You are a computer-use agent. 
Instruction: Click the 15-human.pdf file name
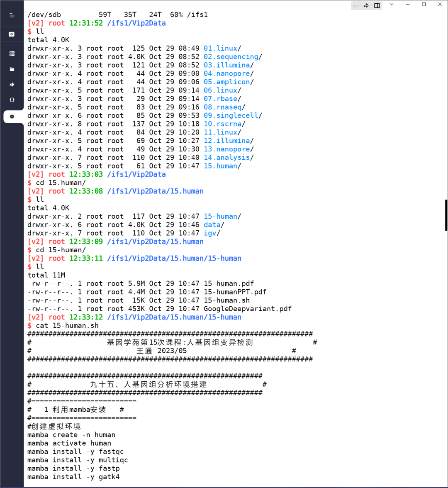coord(229,283)
